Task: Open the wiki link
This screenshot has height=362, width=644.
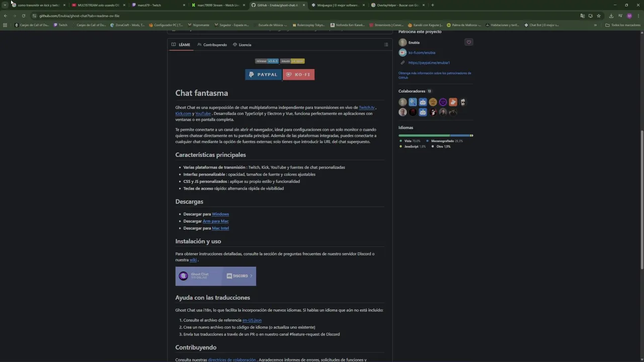Action: pos(193,260)
